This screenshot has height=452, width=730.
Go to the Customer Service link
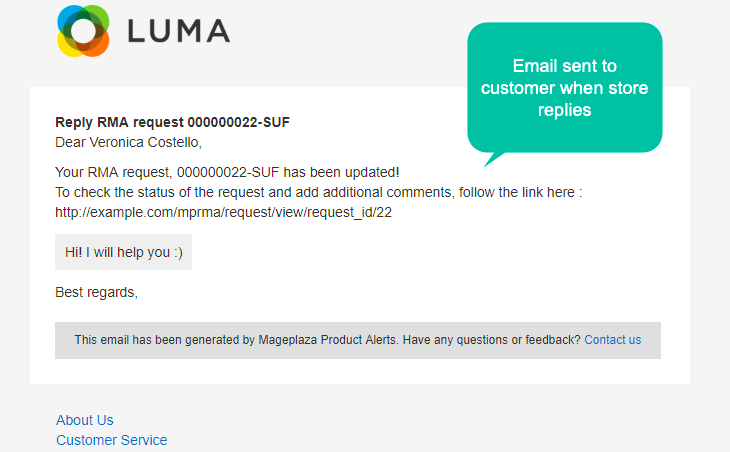(112, 440)
